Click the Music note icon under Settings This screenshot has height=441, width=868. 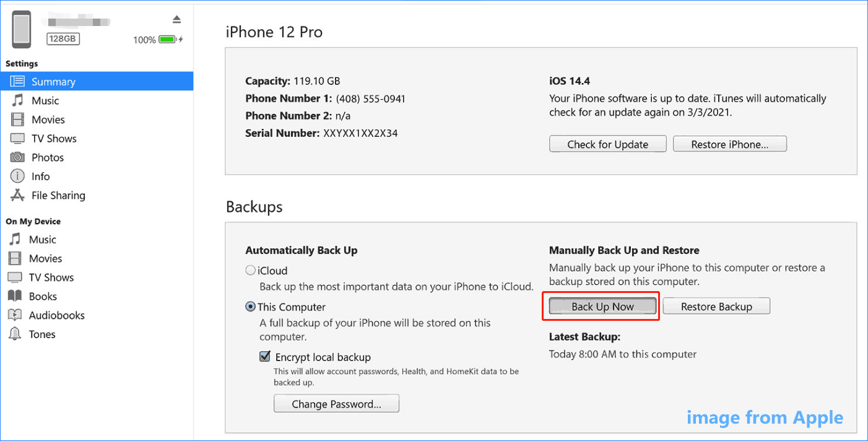pyautogui.click(x=17, y=100)
